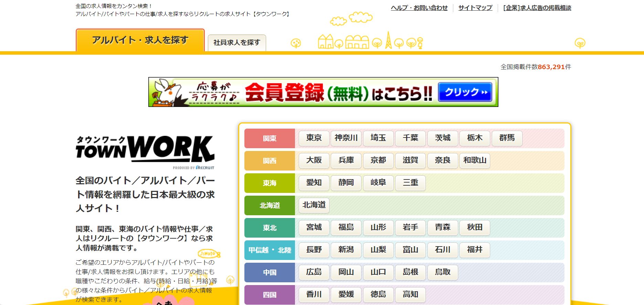Click the blue クリック button in banner
The height and width of the screenshot is (305, 644).
(x=465, y=92)
